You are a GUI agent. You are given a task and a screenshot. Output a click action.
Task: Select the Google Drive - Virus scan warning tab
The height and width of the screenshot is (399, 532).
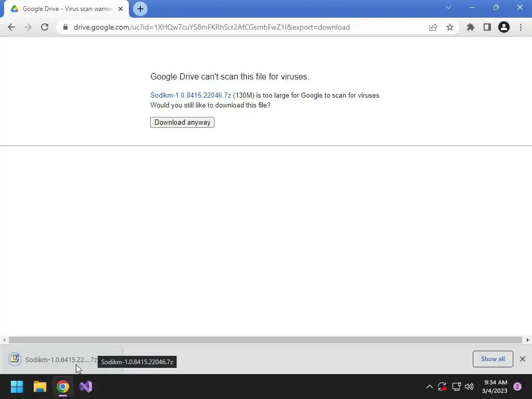click(x=66, y=9)
